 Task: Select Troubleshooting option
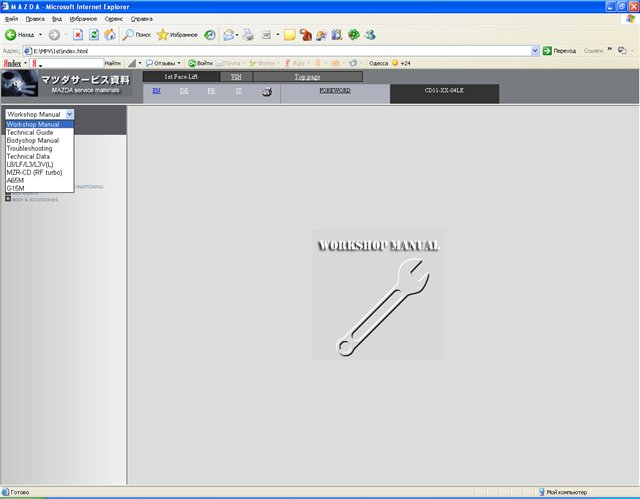(40, 149)
